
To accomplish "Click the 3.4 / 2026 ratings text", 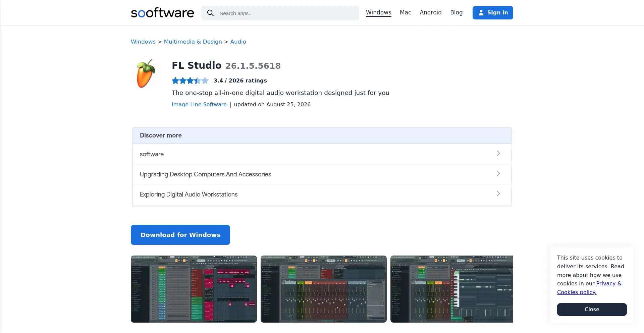I will pyautogui.click(x=240, y=80).
